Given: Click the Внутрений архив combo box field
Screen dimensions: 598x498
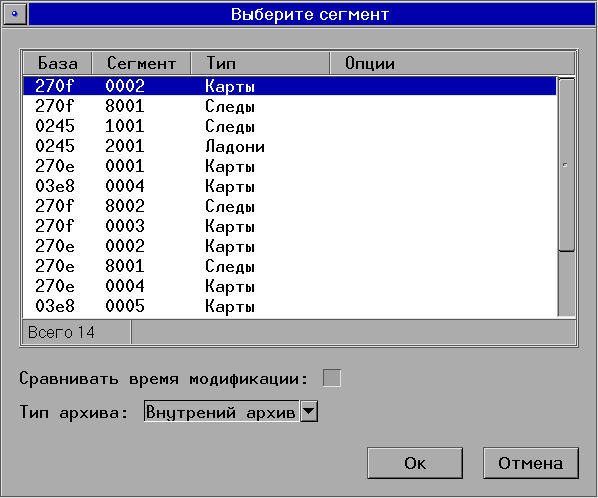Looking at the screenshot, I should tap(222, 411).
